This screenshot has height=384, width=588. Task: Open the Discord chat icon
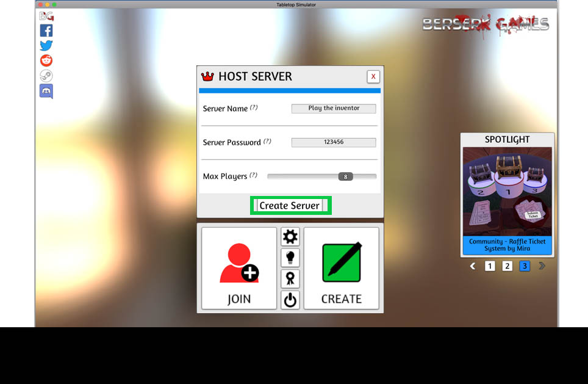point(46,91)
